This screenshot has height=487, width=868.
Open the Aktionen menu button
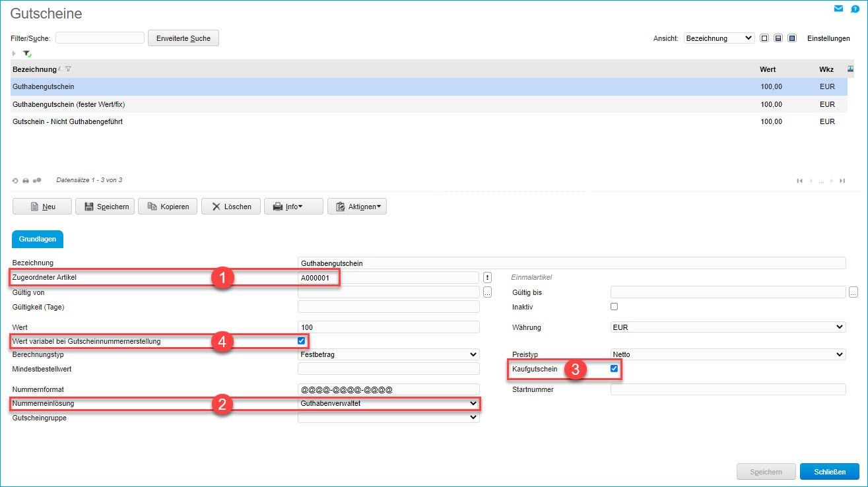[357, 207]
